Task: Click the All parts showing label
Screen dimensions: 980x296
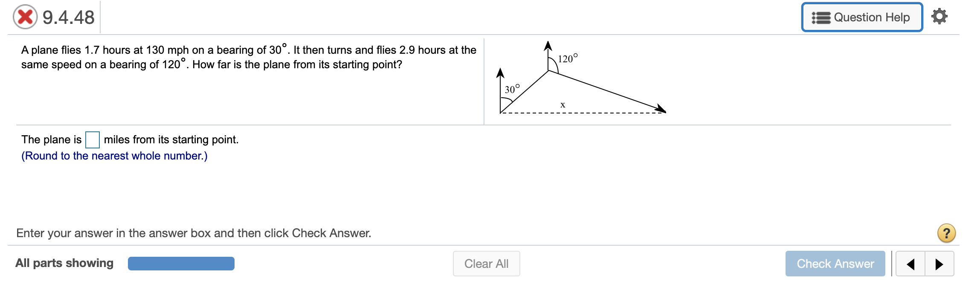Action: 64,263
